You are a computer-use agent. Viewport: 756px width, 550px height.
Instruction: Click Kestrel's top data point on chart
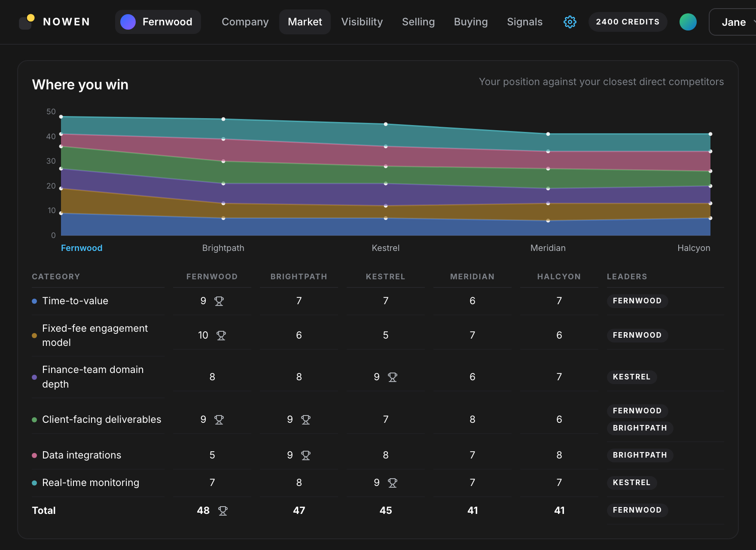coord(386,124)
